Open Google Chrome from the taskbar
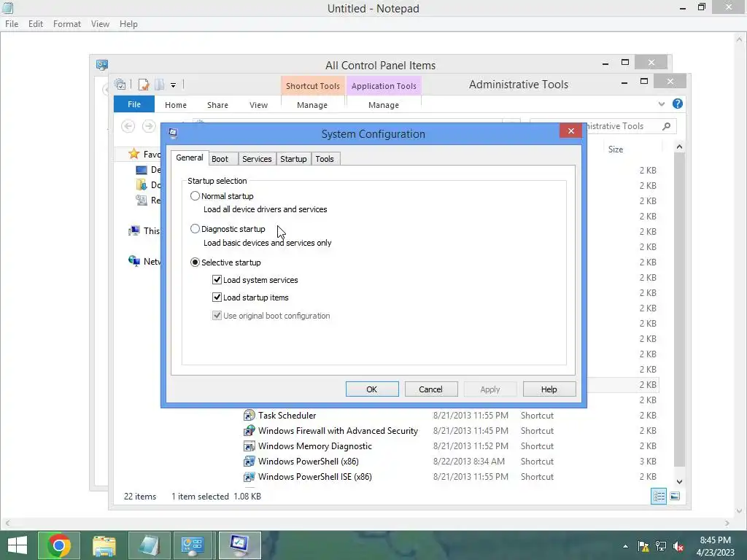The image size is (747, 560). 58,545
